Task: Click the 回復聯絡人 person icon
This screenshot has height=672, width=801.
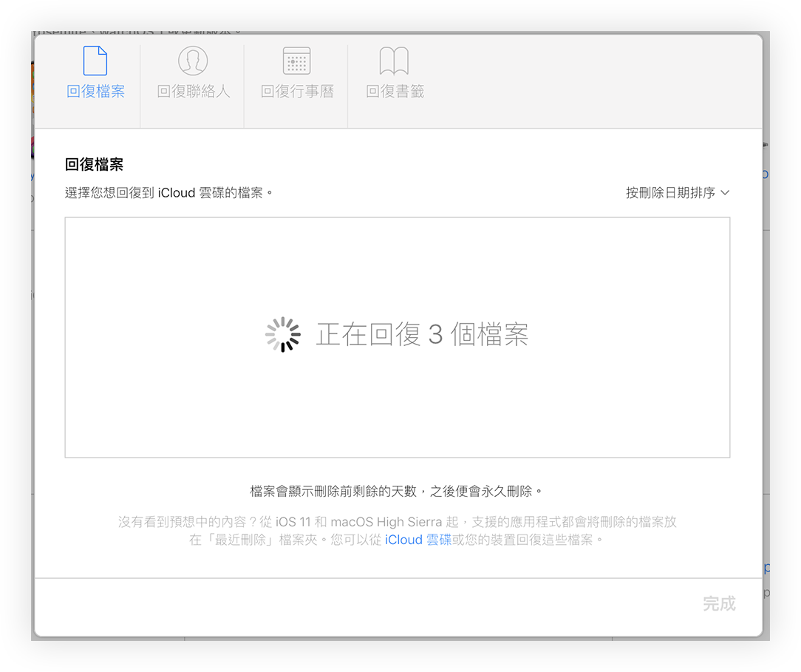Action: point(193,61)
